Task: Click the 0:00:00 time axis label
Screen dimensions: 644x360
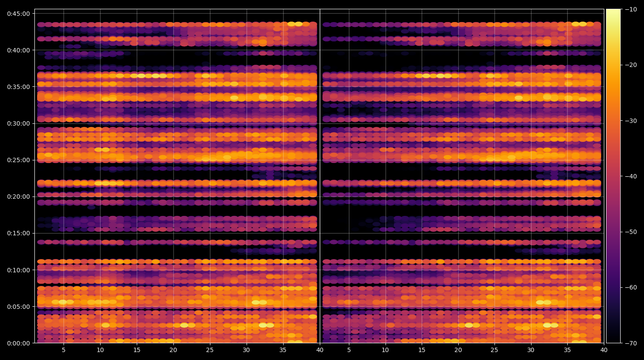Action: [x=19, y=343]
